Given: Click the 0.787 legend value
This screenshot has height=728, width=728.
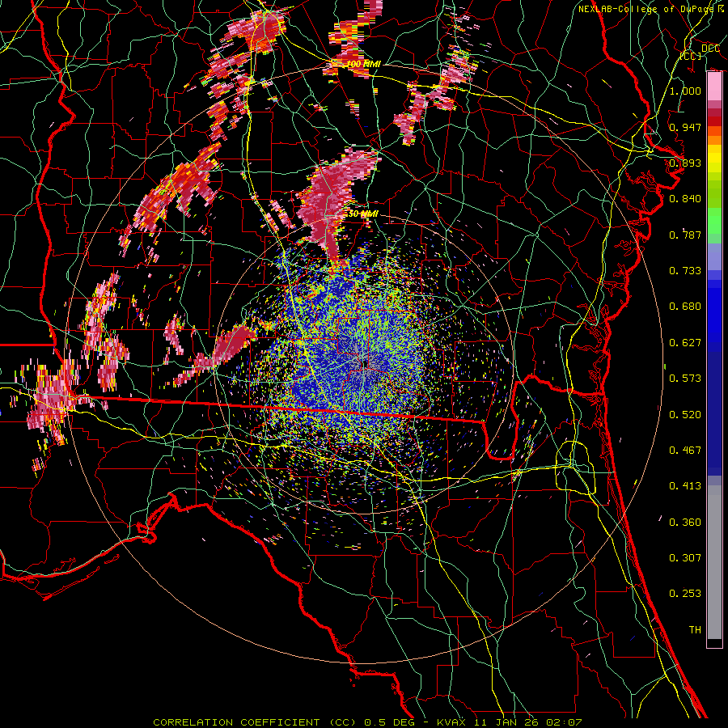Looking at the screenshot, I should (x=685, y=235).
